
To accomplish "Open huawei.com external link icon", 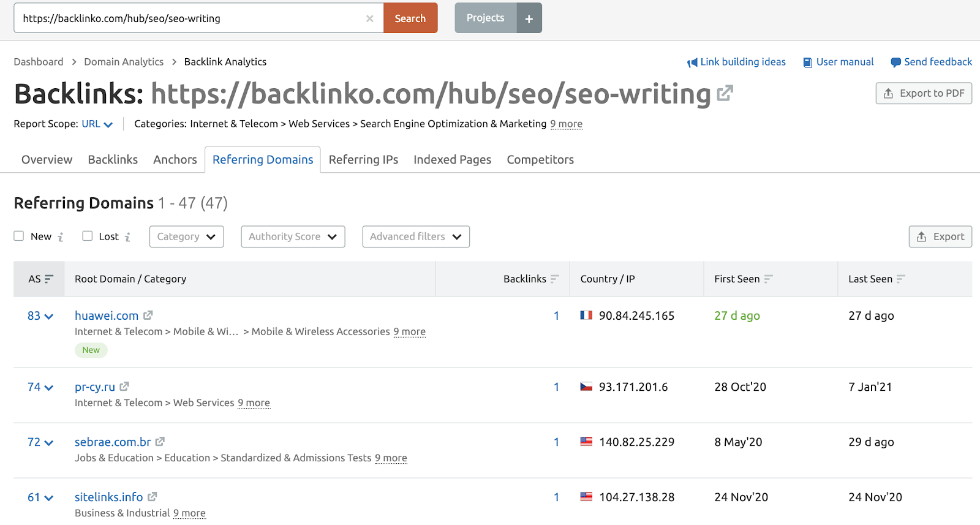I will click(148, 315).
